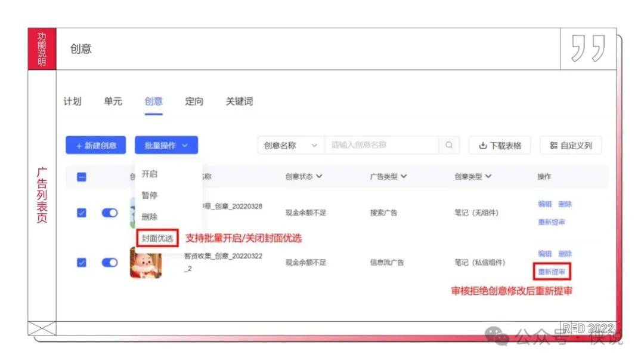Open the 关键词 tab
This screenshot has height=363, width=644.
click(239, 101)
